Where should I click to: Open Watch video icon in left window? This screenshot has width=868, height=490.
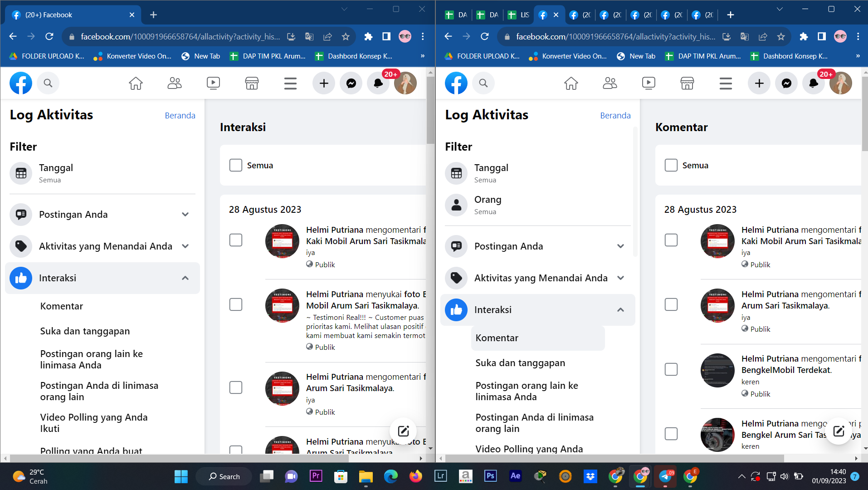(x=213, y=83)
